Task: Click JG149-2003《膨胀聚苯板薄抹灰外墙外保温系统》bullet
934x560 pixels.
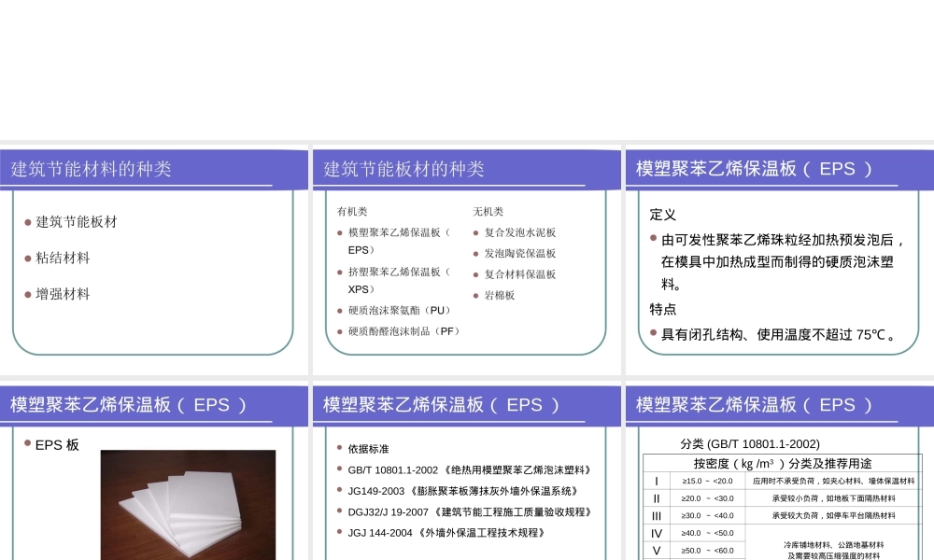Action: (464, 491)
